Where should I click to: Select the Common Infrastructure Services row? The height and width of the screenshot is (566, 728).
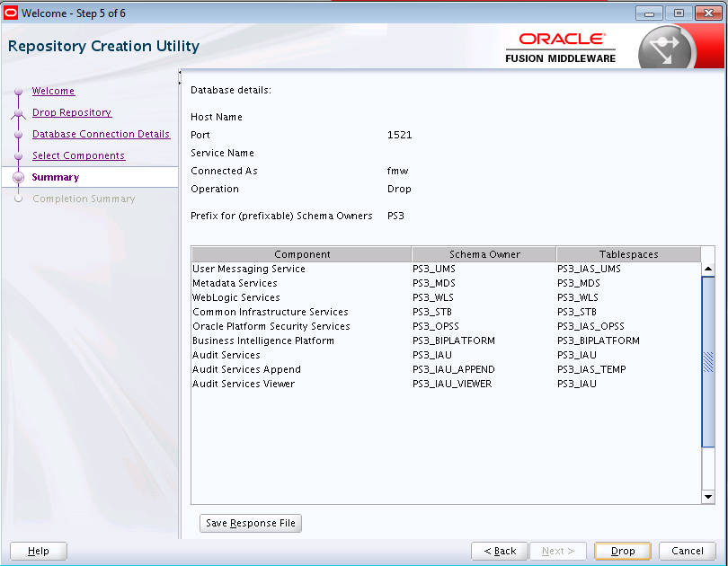coord(446,313)
